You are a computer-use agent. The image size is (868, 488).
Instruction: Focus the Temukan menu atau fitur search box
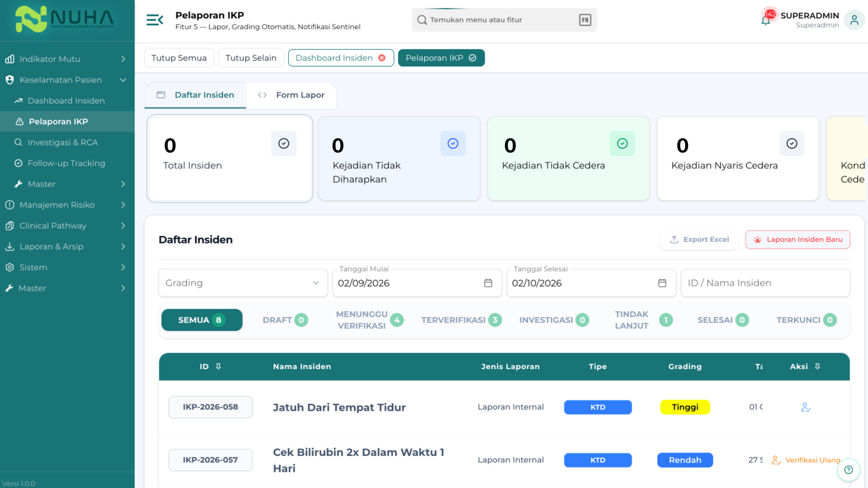(504, 20)
